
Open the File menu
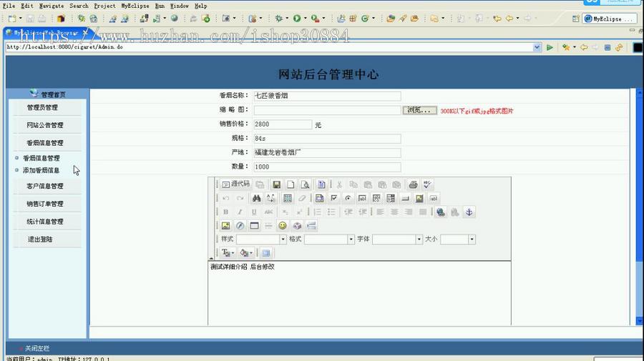9,6
